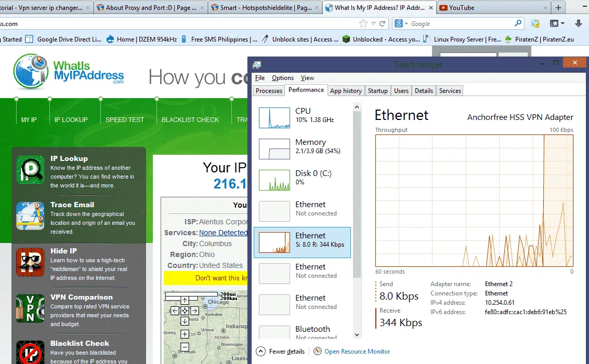
Task: Close the About Proxy and Port tab
Action: 202,7
